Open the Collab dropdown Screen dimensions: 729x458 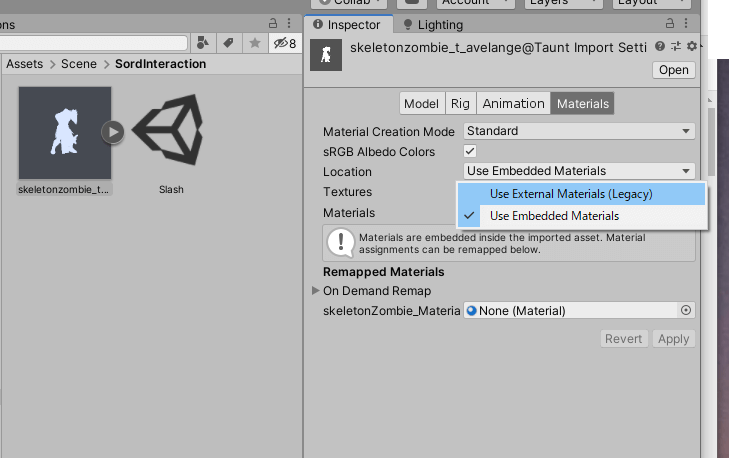pyautogui.click(x=349, y=3)
